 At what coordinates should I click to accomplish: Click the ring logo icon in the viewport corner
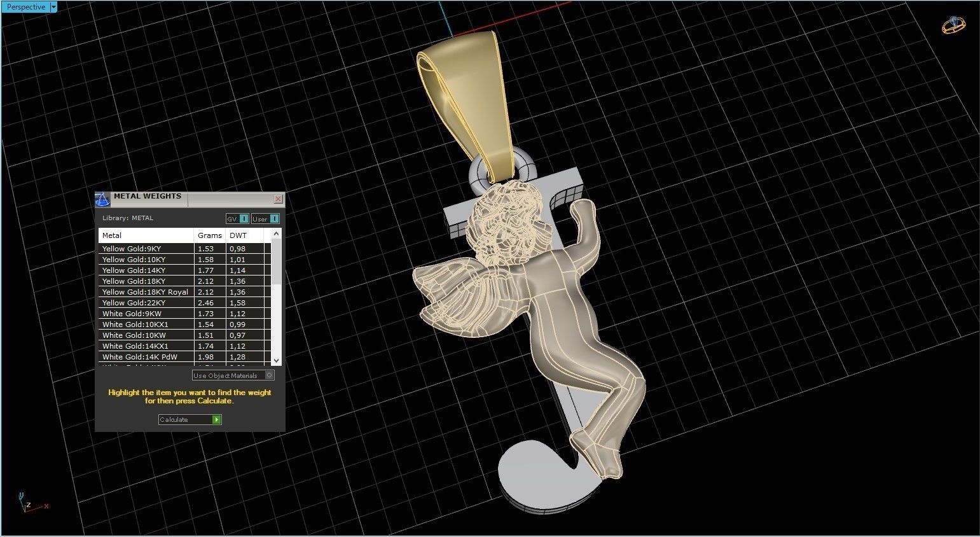pyautogui.click(x=954, y=25)
